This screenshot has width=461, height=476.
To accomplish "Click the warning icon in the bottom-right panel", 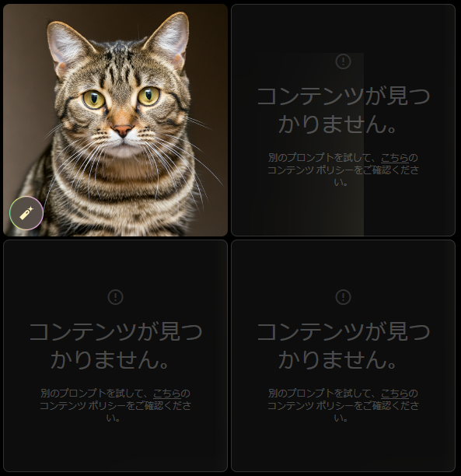I will pos(344,297).
